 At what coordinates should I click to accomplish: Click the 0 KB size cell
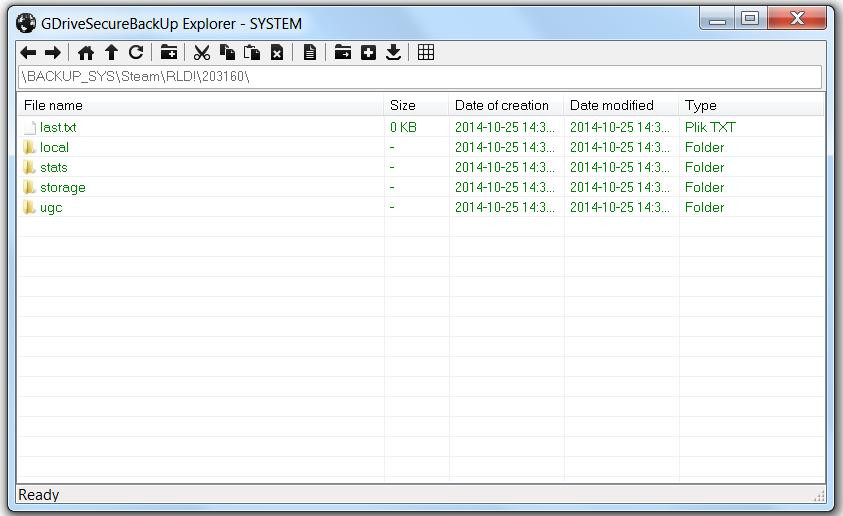[x=403, y=127]
